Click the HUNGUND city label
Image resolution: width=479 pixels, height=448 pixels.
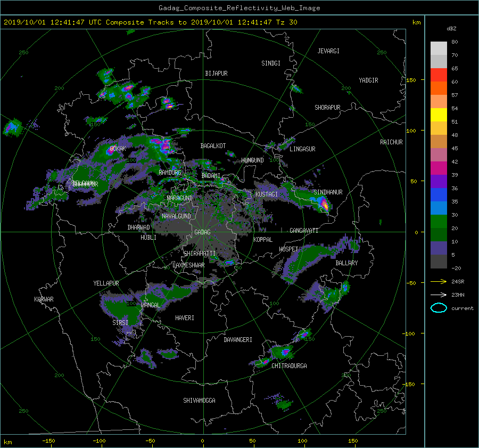coord(252,160)
